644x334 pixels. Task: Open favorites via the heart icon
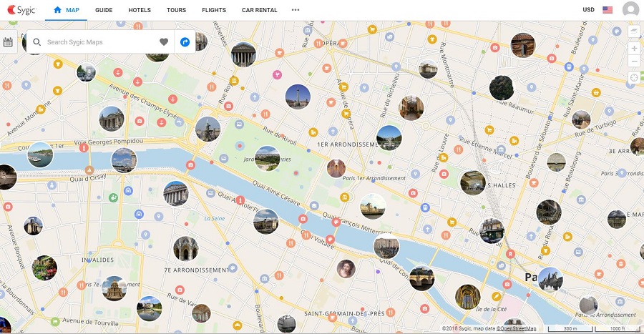point(164,42)
